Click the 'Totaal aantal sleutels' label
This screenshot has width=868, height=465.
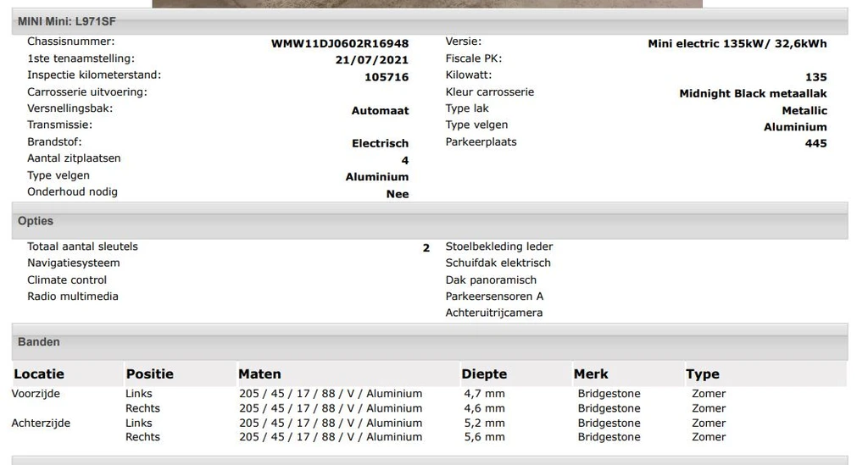click(82, 246)
